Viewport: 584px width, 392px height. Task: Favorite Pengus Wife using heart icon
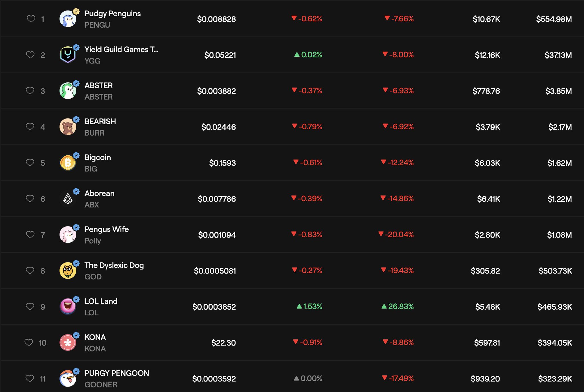[x=30, y=234]
